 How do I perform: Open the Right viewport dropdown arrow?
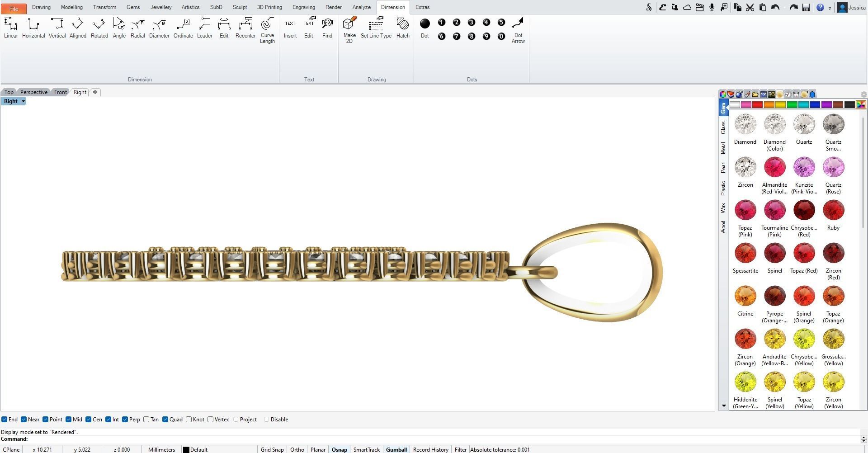pos(23,101)
